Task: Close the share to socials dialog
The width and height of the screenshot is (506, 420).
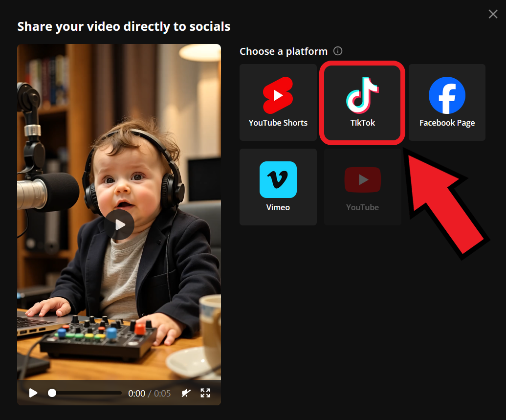Action: 493,14
